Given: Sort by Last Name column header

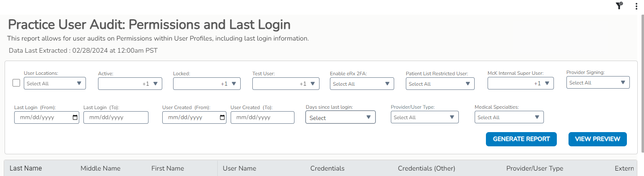Looking at the screenshot, I should tap(26, 168).
